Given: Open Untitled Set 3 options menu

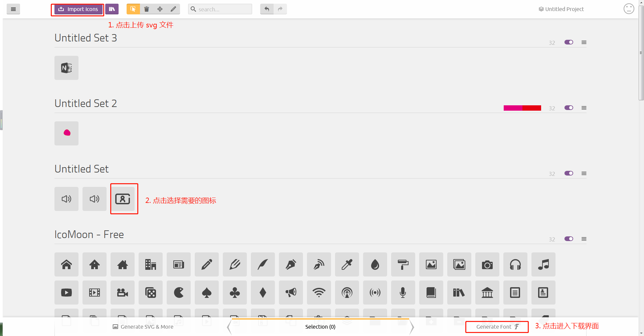Looking at the screenshot, I should point(584,42).
